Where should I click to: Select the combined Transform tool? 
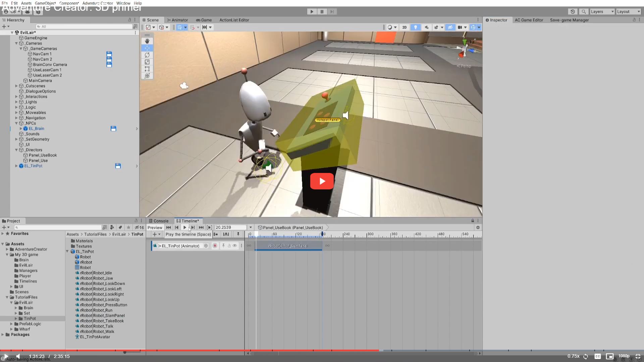[x=147, y=76]
